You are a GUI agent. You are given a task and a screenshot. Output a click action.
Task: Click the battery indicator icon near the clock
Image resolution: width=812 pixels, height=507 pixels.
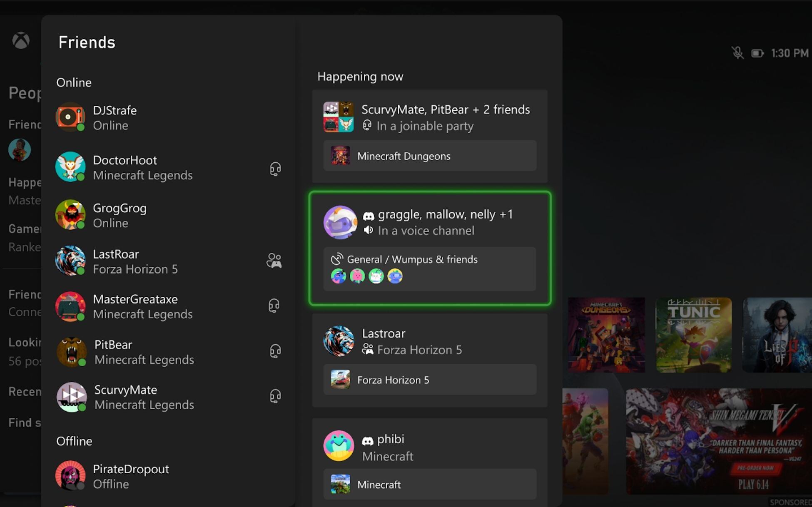(x=757, y=53)
